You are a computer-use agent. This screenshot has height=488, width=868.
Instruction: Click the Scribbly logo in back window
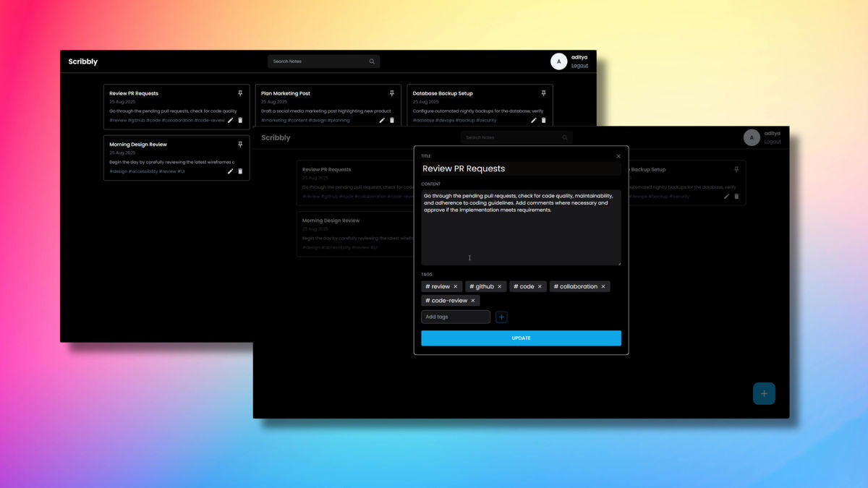pyautogui.click(x=83, y=61)
